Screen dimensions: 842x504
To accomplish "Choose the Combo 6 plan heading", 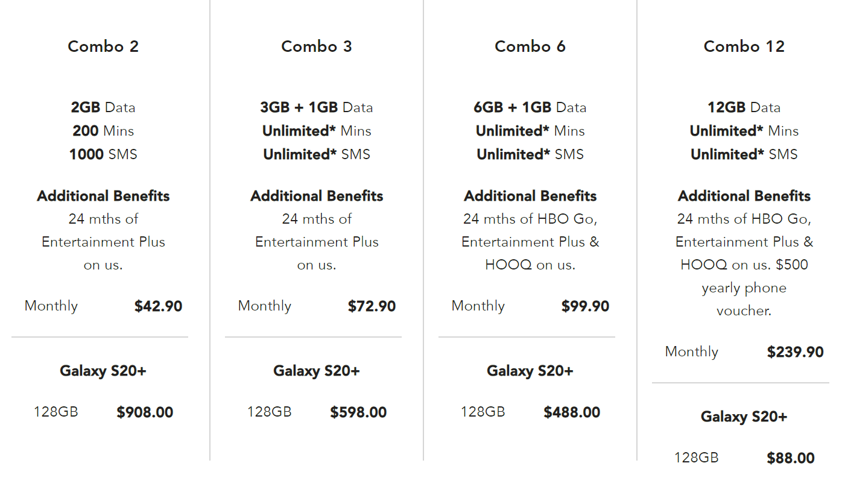I will [x=530, y=46].
